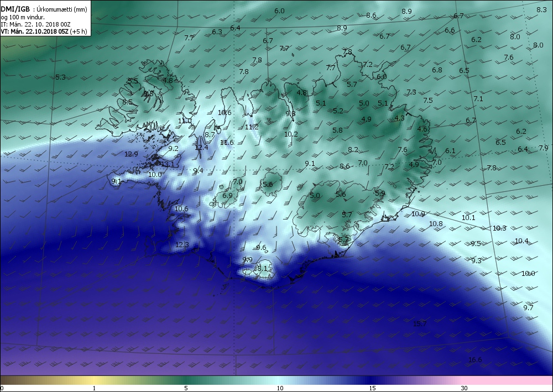Select the 11.6 value inland west
This screenshot has width=553, height=392.
pos(227,143)
